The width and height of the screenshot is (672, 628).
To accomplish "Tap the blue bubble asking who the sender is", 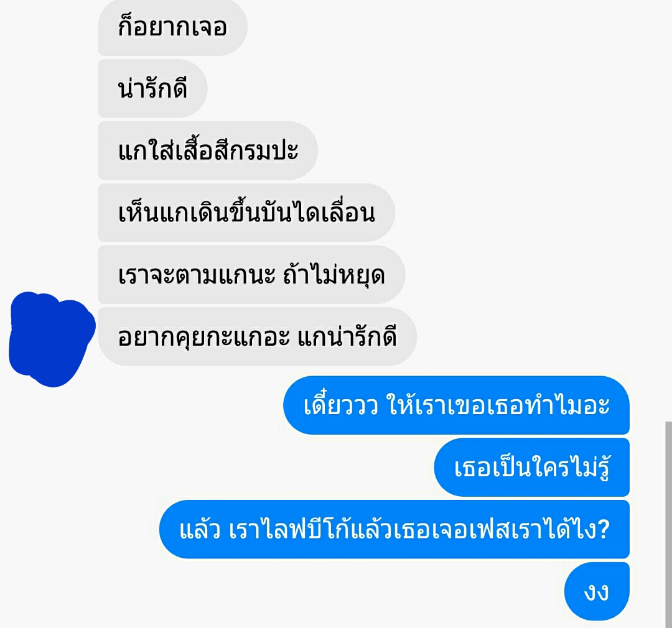I will [532, 468].
